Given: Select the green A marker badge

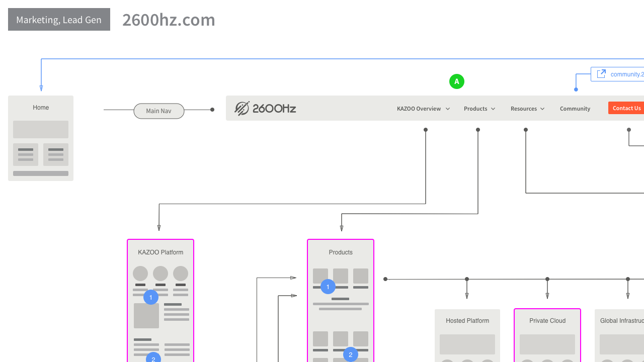Looking at the screenshot, I should [457, 81].
